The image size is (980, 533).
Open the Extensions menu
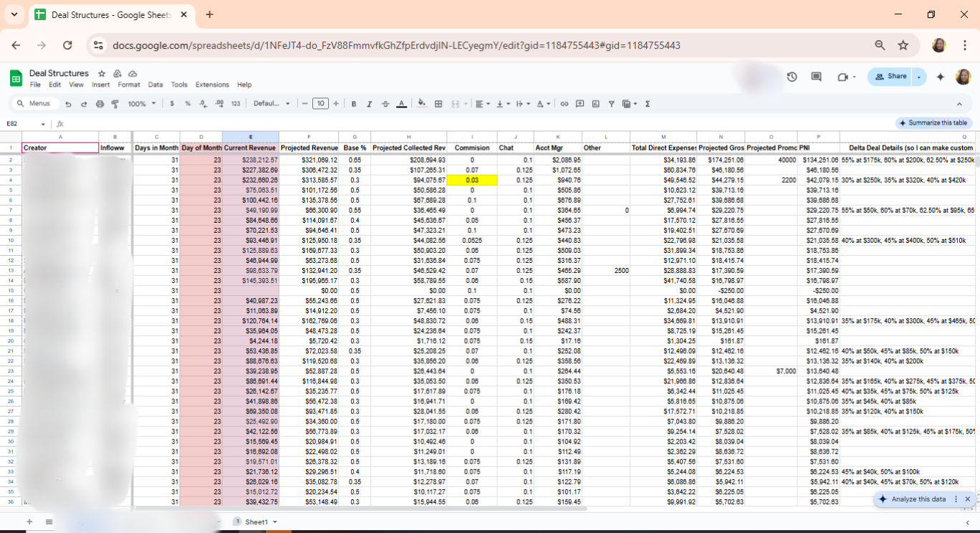[212, 85]
